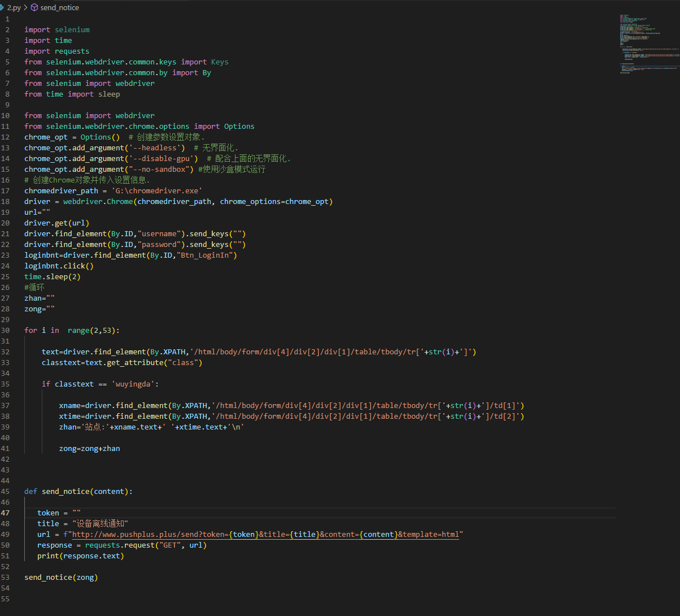Click 'import selenium' on line 2
This screenshot has height=616, width=680.
click(57, 29)
